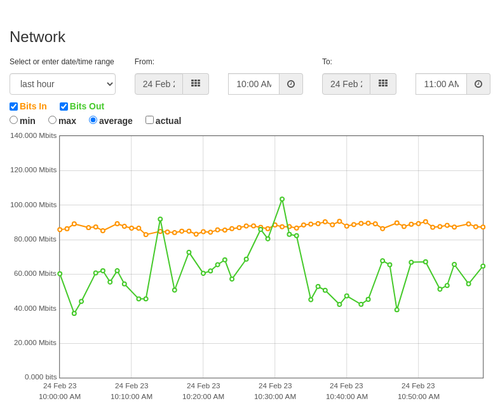Viewport: 500px width, 403px height.
Task: Select the min radio button
Action: pos(13,120)
